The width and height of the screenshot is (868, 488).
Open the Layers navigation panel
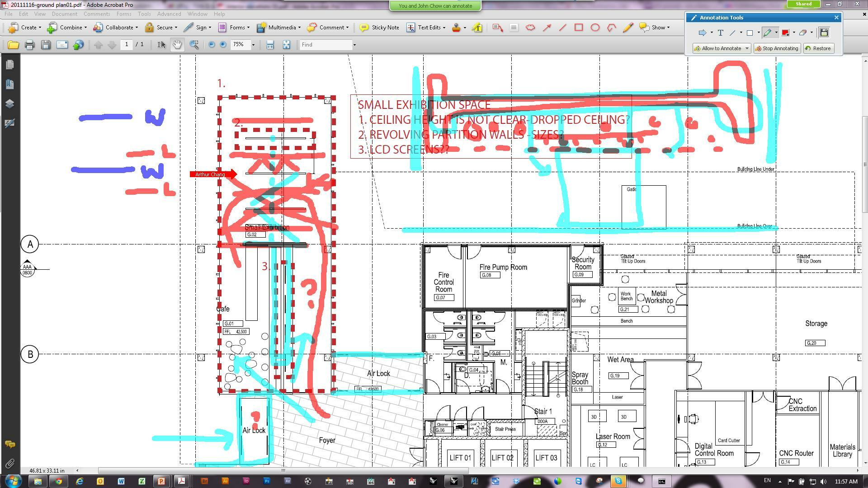9,104
